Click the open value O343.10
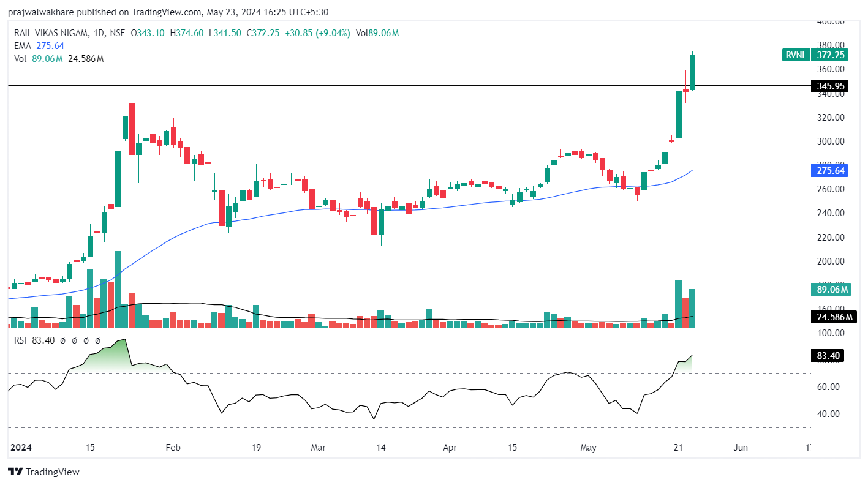 [x=148, y=33]
